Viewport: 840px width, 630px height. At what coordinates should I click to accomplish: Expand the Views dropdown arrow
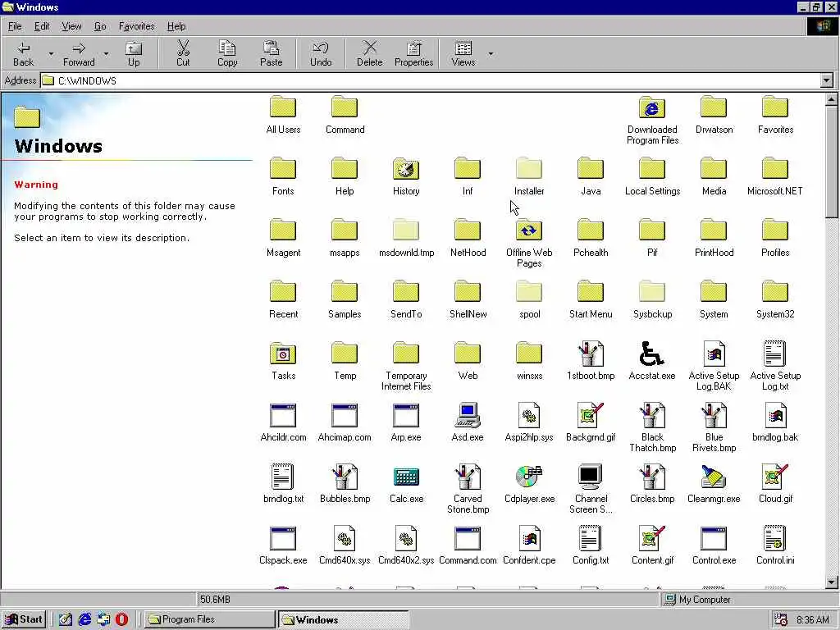(x=491, y=53)
